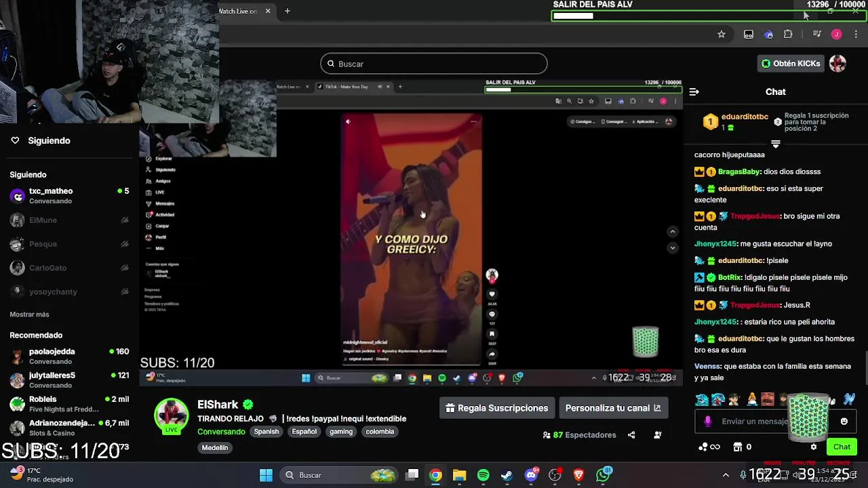Open the media control icon in Chrome toolbar
Viewport: 868px width, 488px height.
pyautogui.click(x=816, y=35)
